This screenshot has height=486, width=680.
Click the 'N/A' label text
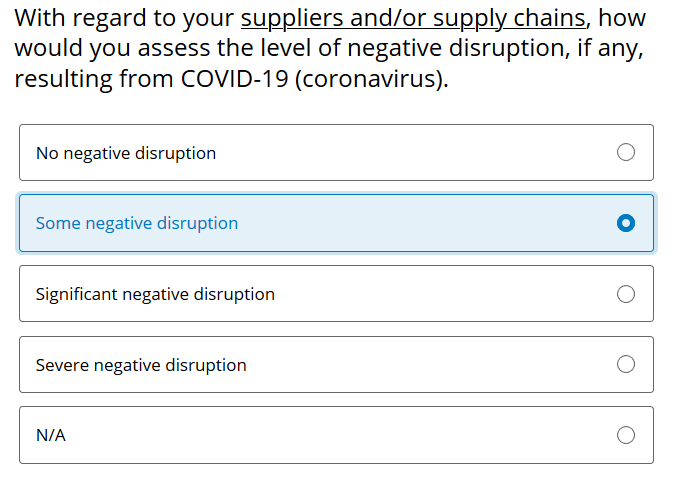pyautogui.click(x=51, y=435)
